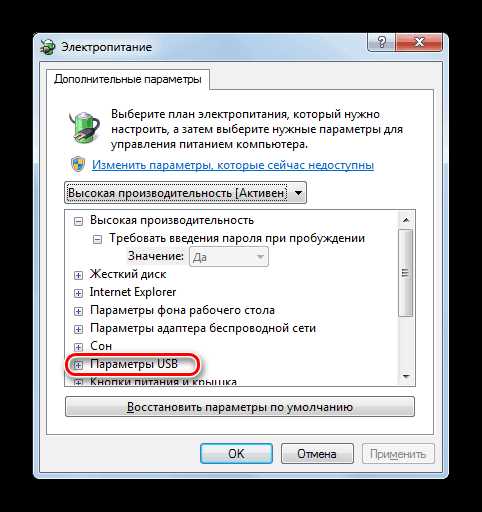Expand the Жесткий диск node
482x512 pixels.
pyautogui.click(x=78, y=275)
